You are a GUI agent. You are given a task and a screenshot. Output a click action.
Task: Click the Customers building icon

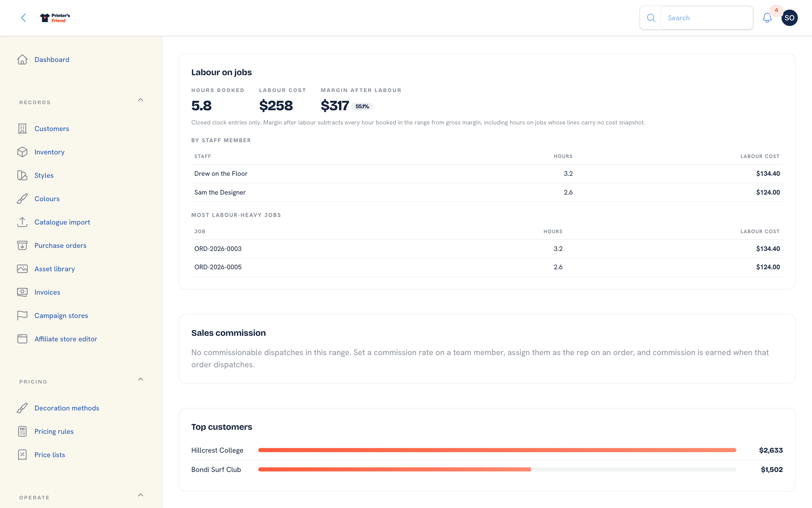22,129
